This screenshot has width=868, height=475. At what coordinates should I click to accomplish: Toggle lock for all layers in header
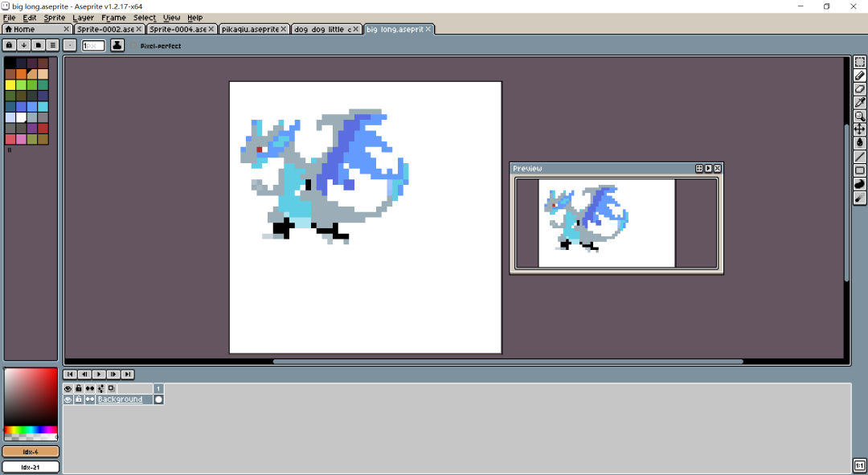tap(79, 389)
